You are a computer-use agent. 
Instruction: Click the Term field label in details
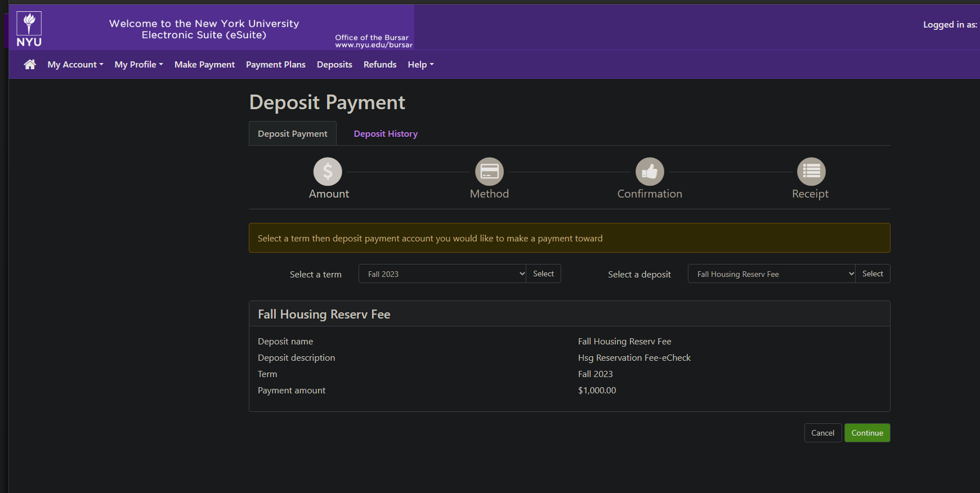point(267,374)
